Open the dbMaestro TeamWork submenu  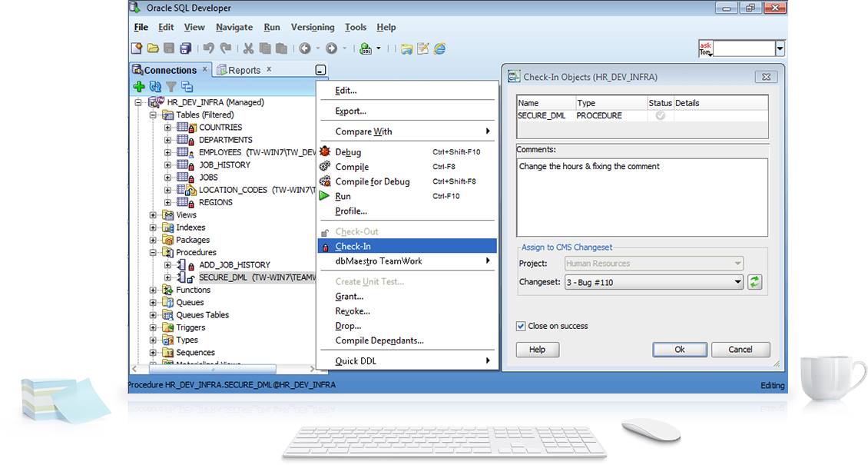407,261
